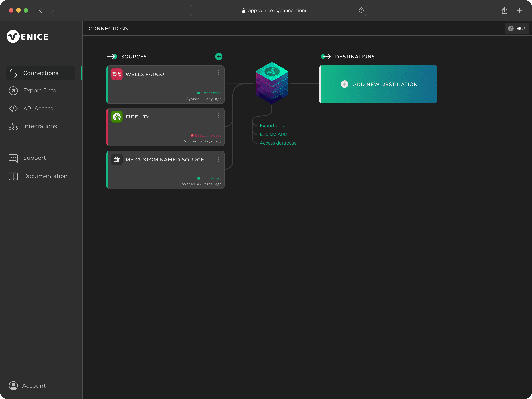The height and width of the screenshot is (399, 532).
Task: Open Wells Fargo three-dot options menu
Action: click(218, 73)
